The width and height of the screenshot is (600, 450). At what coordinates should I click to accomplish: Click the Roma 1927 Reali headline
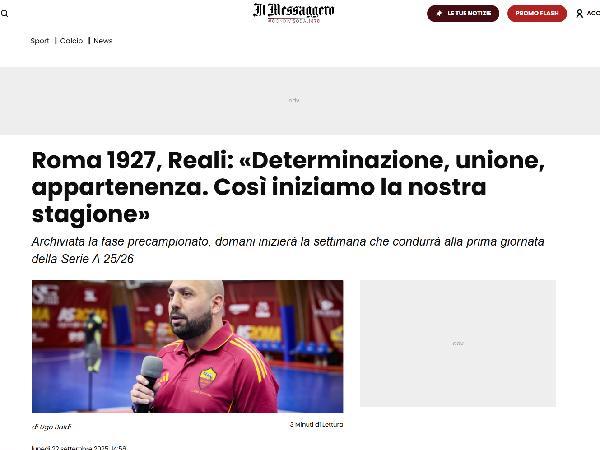point(288,187)
